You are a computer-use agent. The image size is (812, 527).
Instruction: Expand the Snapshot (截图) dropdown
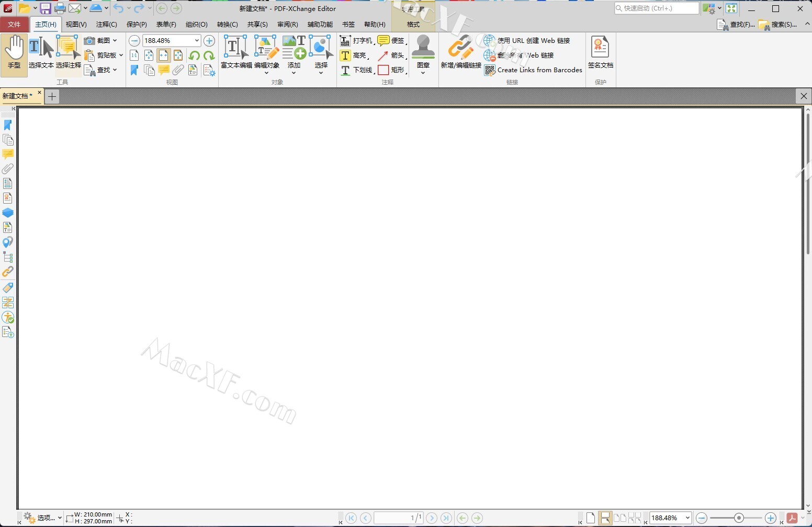115,40
